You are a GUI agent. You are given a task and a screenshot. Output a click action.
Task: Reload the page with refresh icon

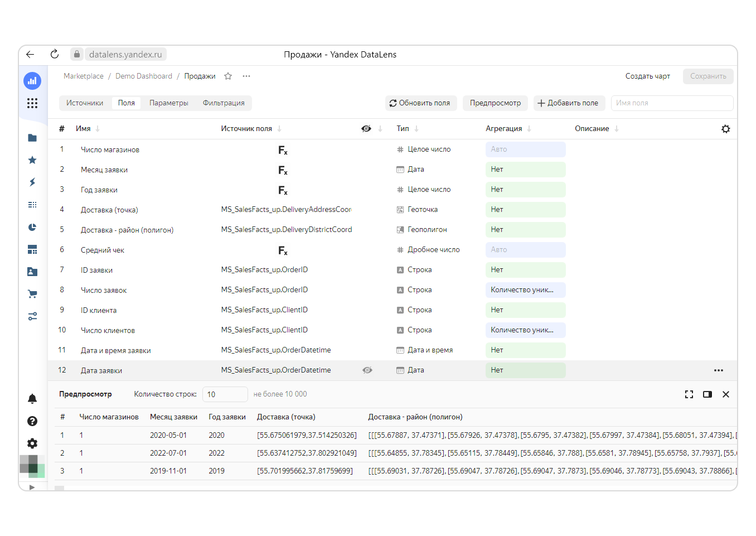pyautogui.click(x=55, y=54)
